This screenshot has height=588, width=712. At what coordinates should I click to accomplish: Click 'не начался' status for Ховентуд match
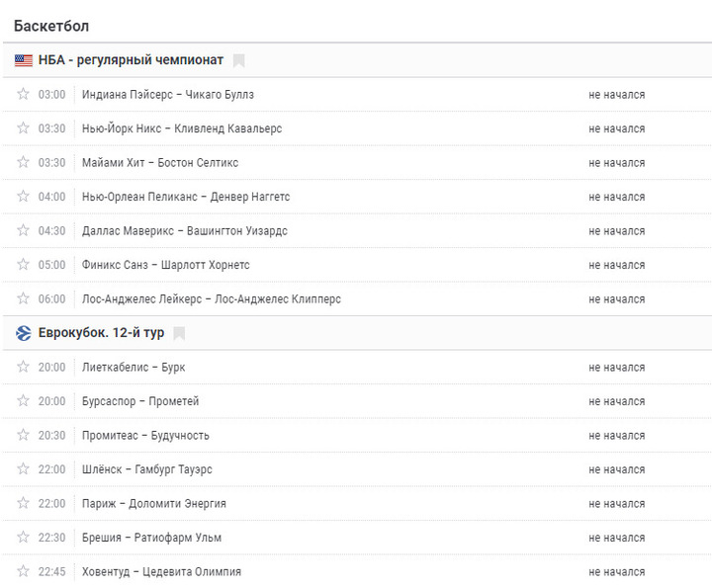[x=617, y=571]
